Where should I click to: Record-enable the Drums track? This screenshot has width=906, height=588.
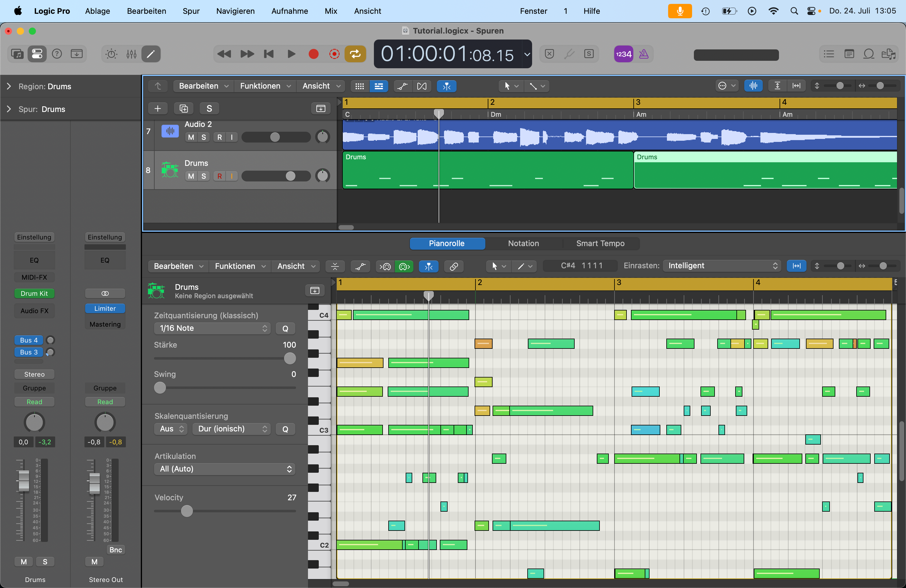click(x=220, y=176)
